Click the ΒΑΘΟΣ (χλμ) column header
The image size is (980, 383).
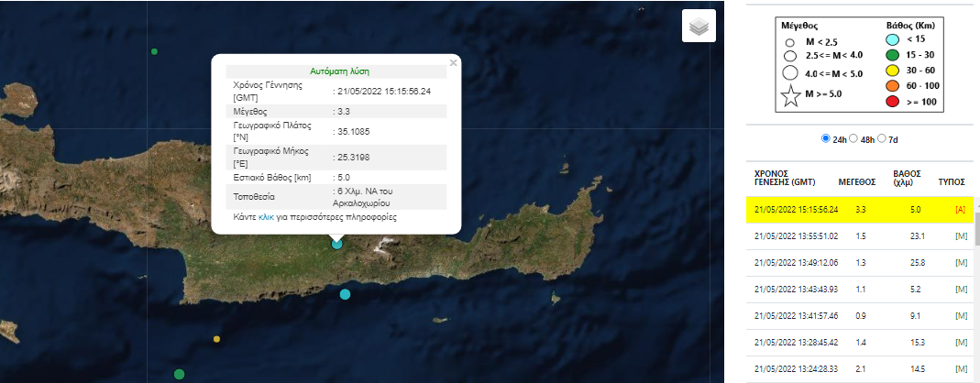coord(907,177)
